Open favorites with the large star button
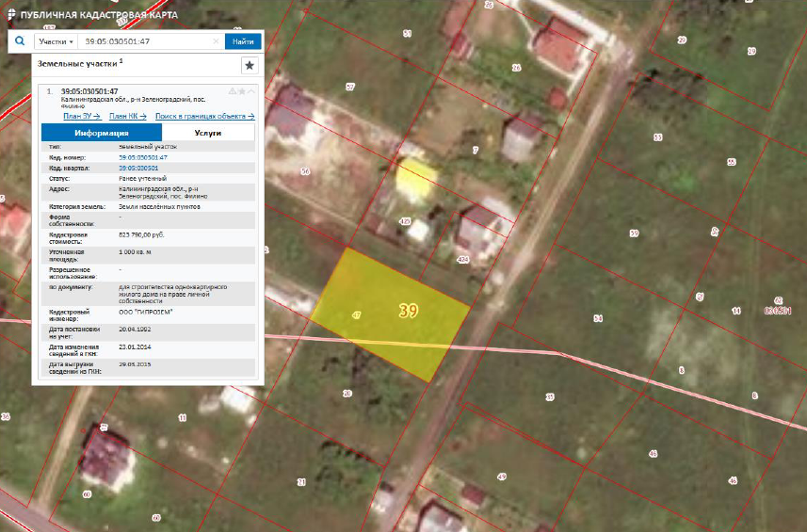 [249, 65]
